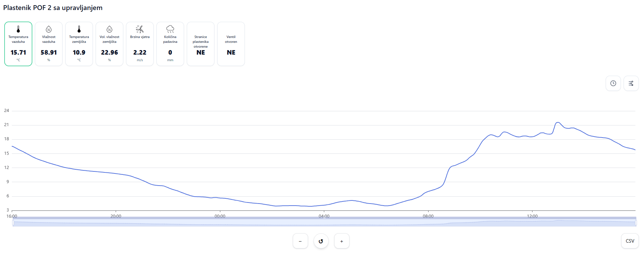The width and height of the screenshot is (644, 254).
Task: Export data using the CSV button
Action: coord(630,241)
